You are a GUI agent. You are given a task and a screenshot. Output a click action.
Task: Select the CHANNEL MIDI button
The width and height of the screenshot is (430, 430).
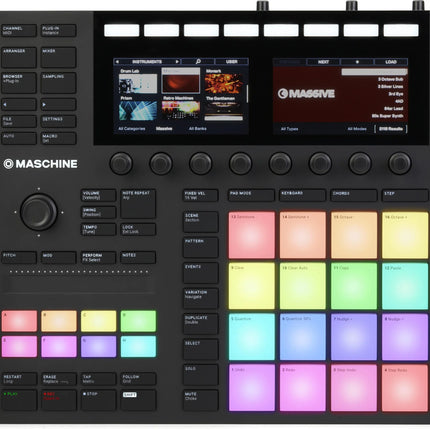pyautogui.click(x=19, y=31)
